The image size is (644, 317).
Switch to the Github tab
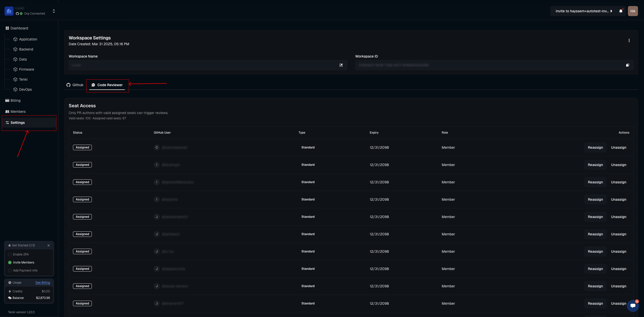[x=75, y=85]
